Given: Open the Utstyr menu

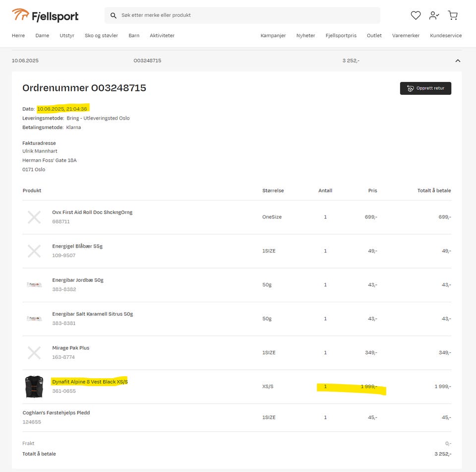Looking at the screenshot, I should [67, 36].
